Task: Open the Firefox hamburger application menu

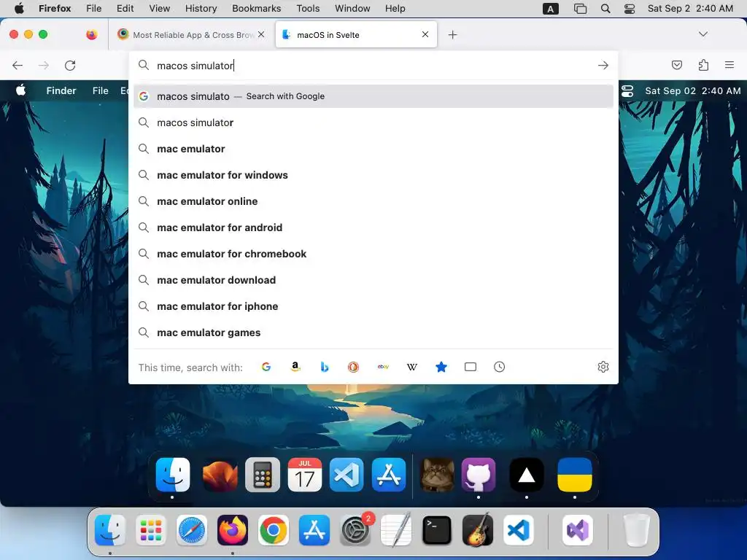Action: tap(729, 65)
